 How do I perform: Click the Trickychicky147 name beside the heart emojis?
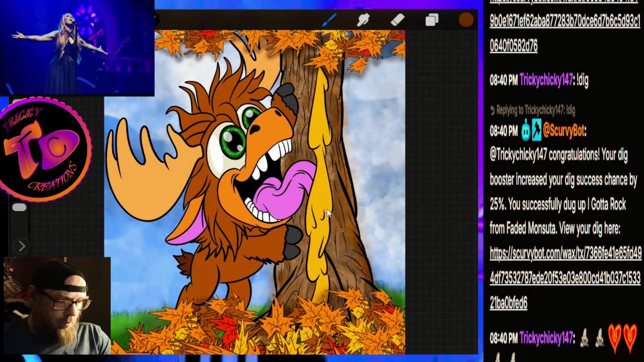(x=546, y=339)
